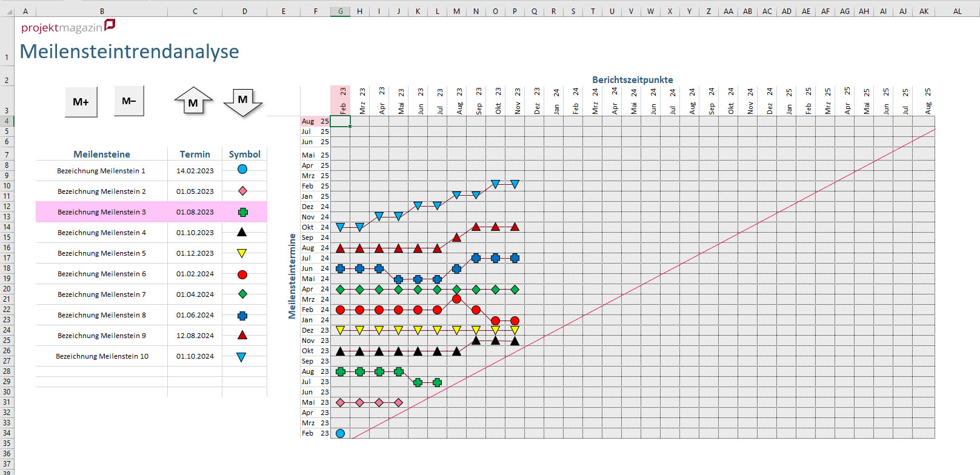This screenshot has height=475, width=980.
Task: Click the Bezeichnung Meilenstein 10 name cell
Action: 102,356
